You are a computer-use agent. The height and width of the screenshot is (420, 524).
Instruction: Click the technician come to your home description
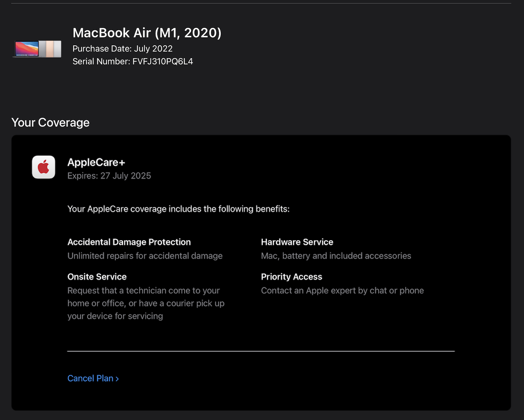146,303
